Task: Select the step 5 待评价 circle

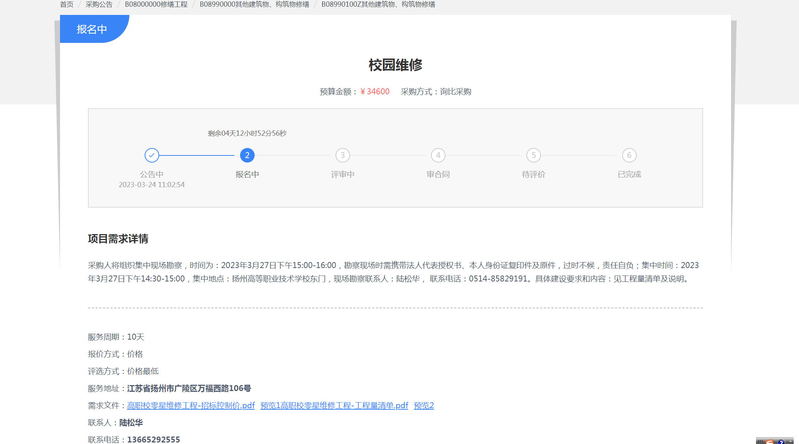Action: 533,155
